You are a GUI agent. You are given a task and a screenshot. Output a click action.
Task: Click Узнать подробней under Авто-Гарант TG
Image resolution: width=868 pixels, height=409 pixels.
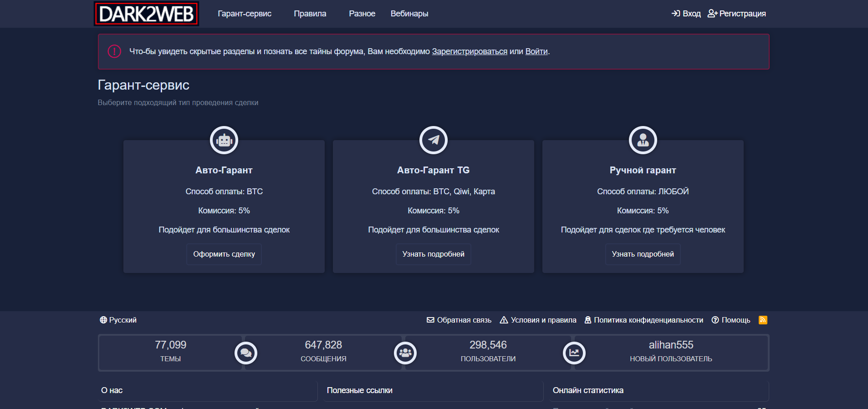click(434, 254)
